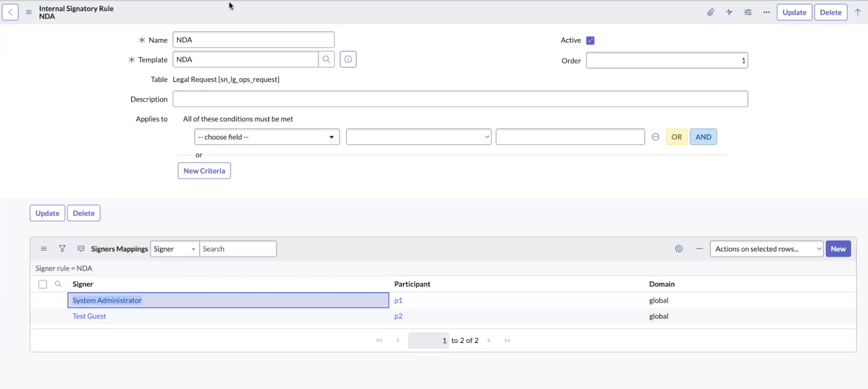Select global domain cell in p1 row
The width and height of the screenshot is (868, 389).
(x=659, y=300)
